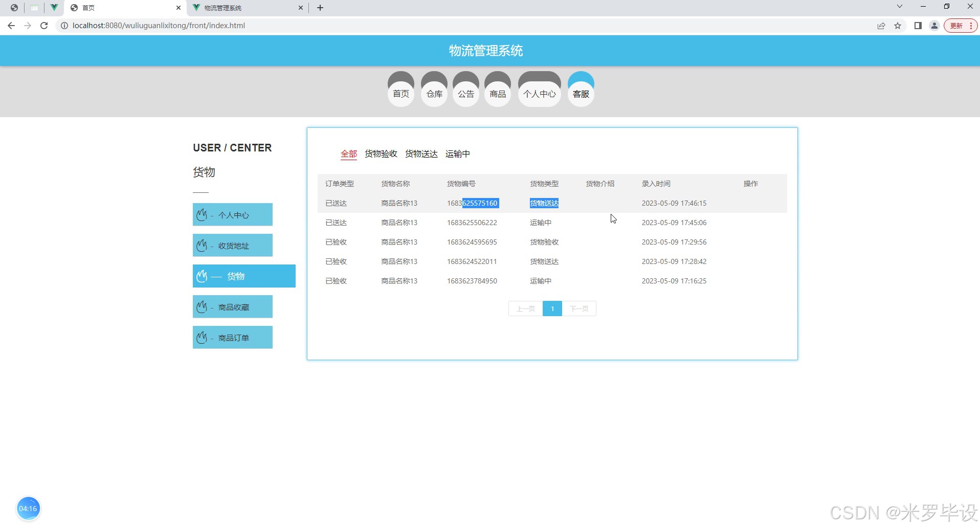Open the 仓库 navigation item

tap(434, 90)
